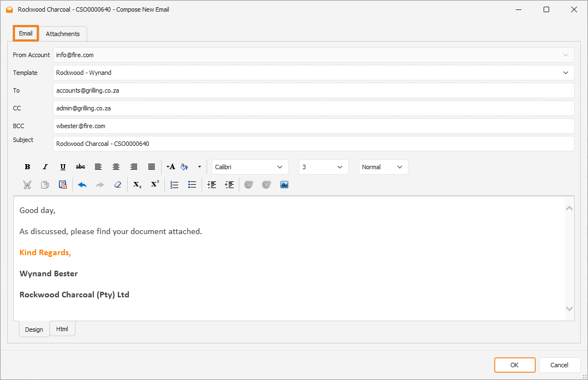Insert a bulleted list
588x380 pixels.
point(192,185)
